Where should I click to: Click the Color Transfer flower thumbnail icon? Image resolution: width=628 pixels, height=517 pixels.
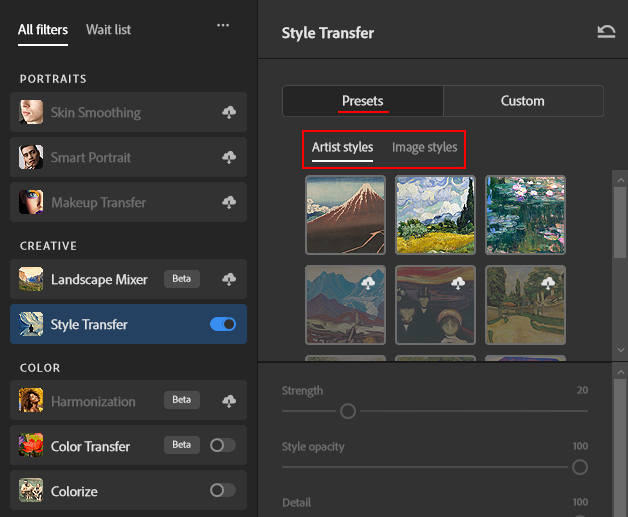click(x=31, y=445)
